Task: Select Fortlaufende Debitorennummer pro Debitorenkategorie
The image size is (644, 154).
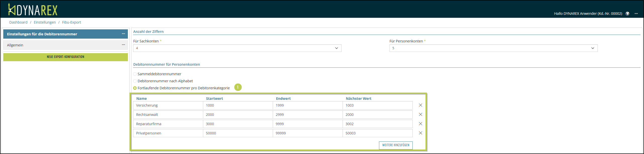Action: click(135, 88)
